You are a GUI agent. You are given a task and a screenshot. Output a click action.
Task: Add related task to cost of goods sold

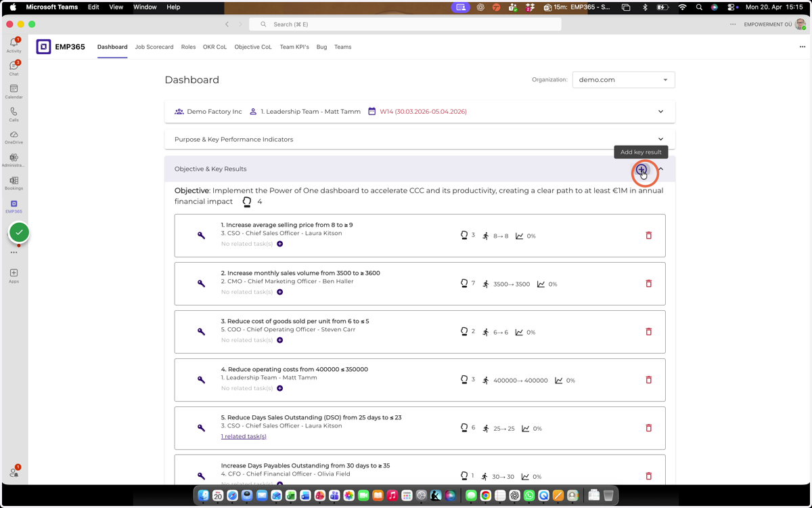point(280,340)
